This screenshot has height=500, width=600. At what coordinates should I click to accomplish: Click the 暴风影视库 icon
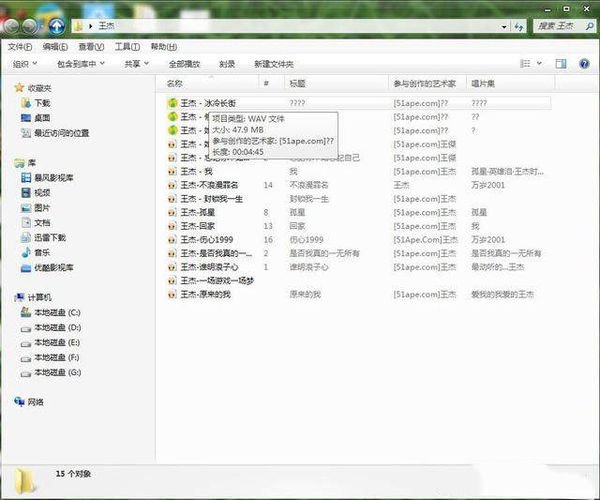point(26,178)
